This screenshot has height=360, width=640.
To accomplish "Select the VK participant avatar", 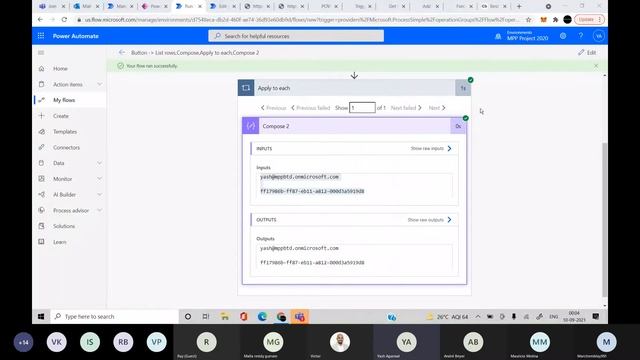I will (56, 342).
